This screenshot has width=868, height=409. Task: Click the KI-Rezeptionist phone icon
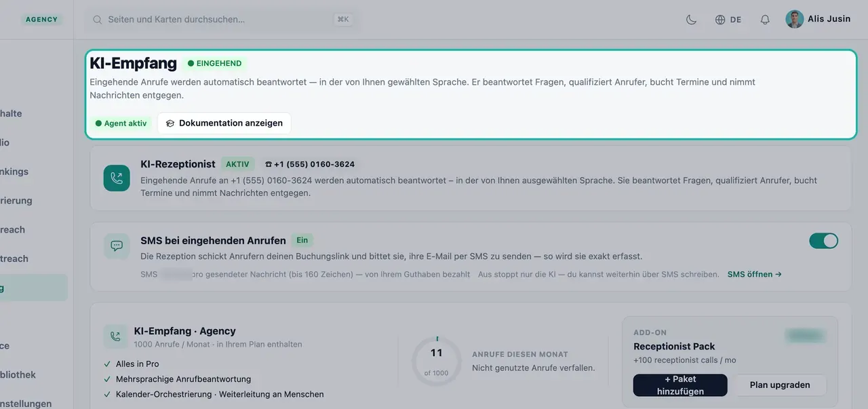[117, 178]
